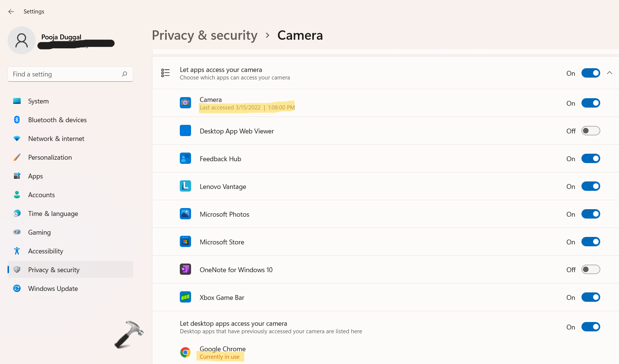Open Bluetooth & devices settings
The width and height of the screenshot is (619, 364).
click(57, 120)
